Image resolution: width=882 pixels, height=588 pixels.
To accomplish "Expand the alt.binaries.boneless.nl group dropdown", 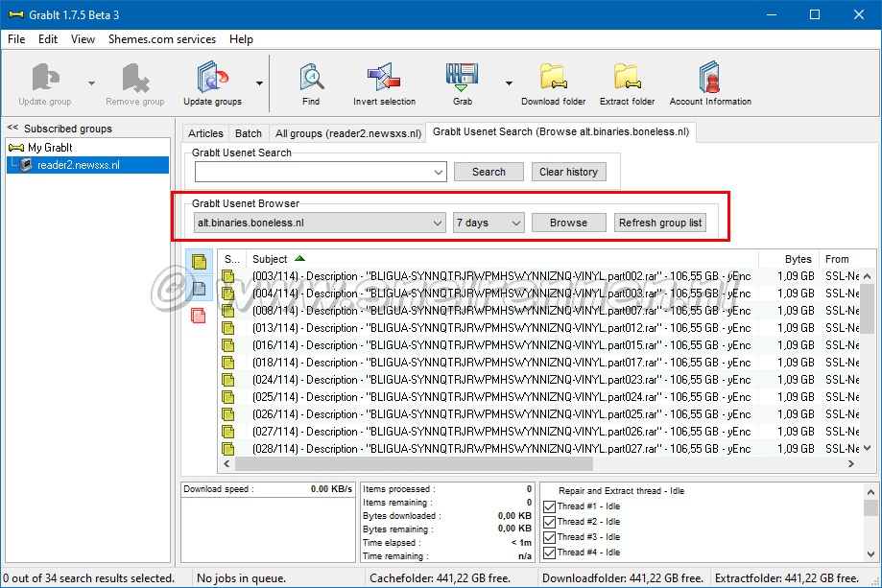I will [437, 223].
